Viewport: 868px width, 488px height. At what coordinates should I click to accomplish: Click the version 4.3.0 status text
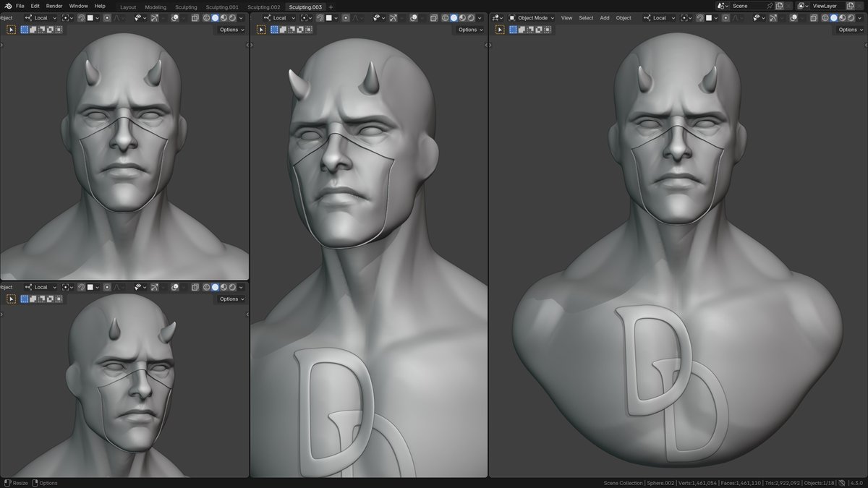click(x=857, y=483)
